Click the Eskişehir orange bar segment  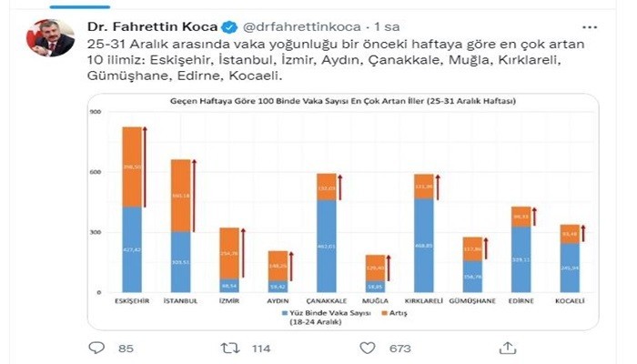point(132,167)
